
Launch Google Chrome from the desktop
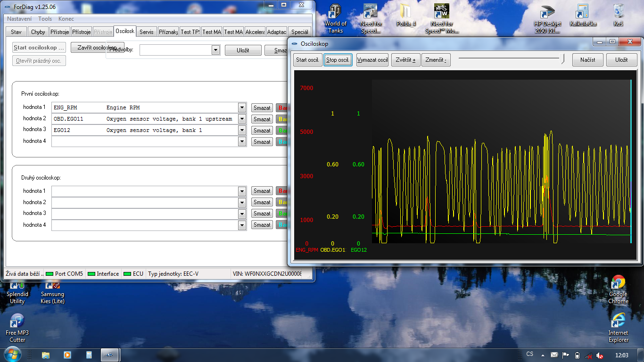(618, 283)
